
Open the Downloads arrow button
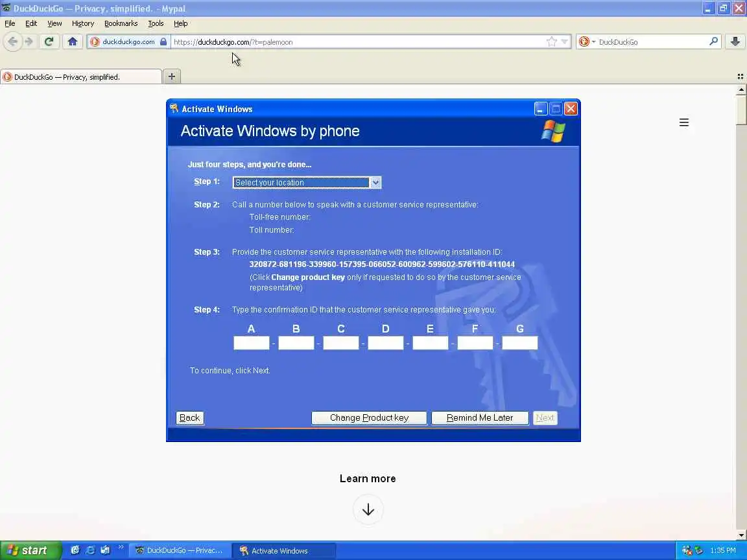click(x=735, y=42)
